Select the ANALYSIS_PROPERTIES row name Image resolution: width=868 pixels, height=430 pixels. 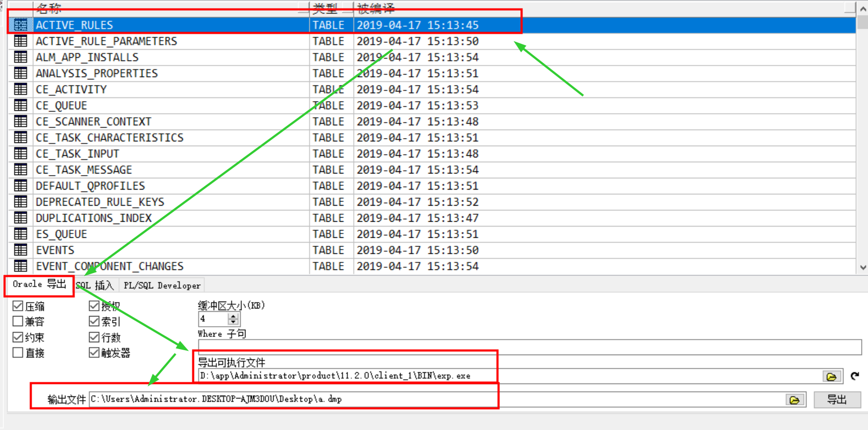click(x=96, y=73)
